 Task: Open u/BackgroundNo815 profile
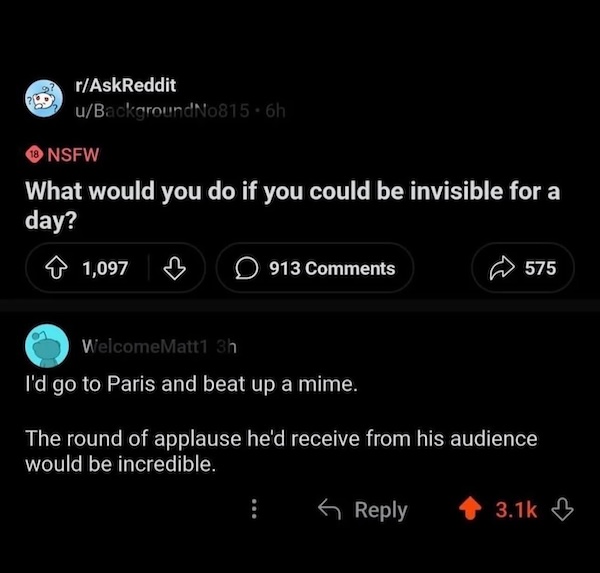[162, 111]
